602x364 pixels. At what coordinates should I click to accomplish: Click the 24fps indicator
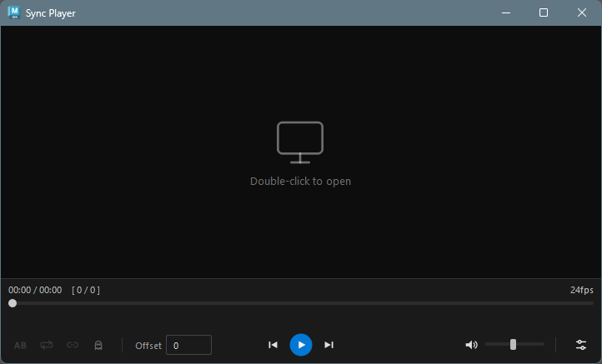click(581, 290)
